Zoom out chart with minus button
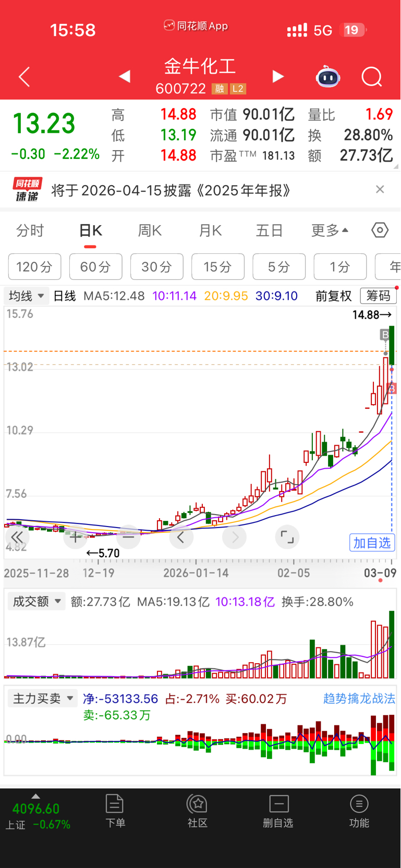The width and height of the screenshot is (401, 868). [x=129, y=537]
